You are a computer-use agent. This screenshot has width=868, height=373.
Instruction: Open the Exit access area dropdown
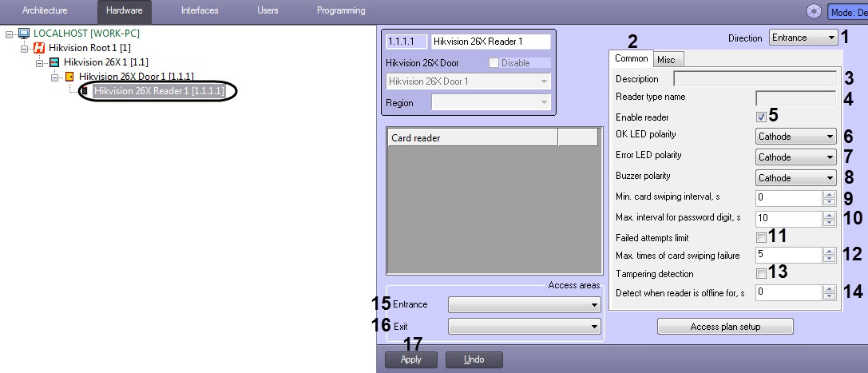524,327
